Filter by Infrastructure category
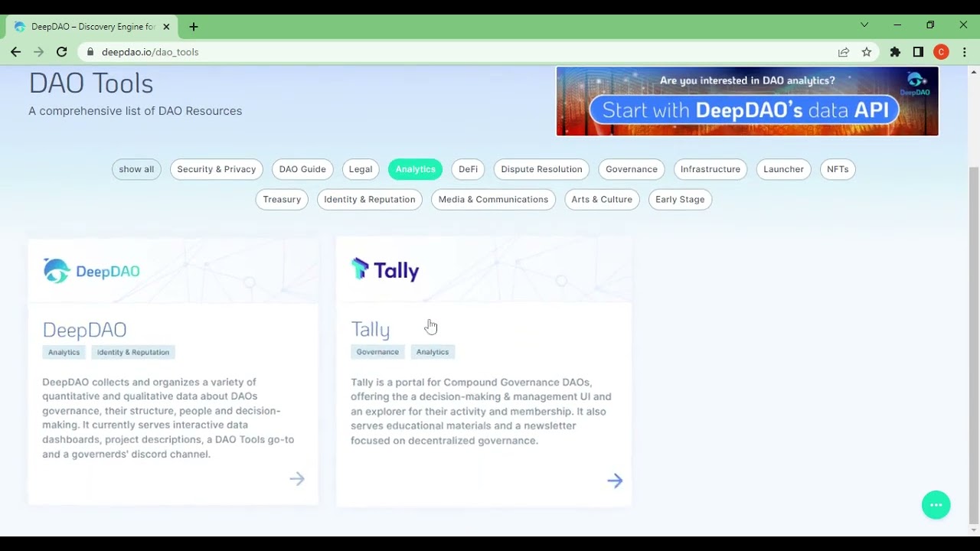 [x=710, y=169]
